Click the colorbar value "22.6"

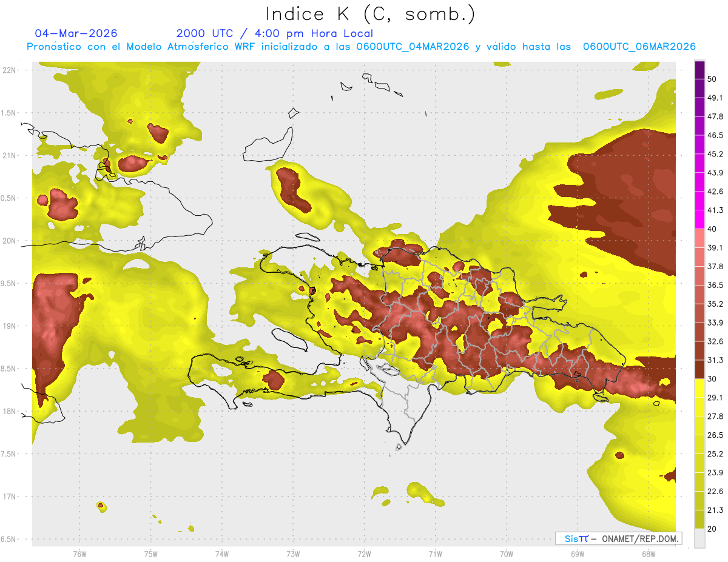click(715, 492)
